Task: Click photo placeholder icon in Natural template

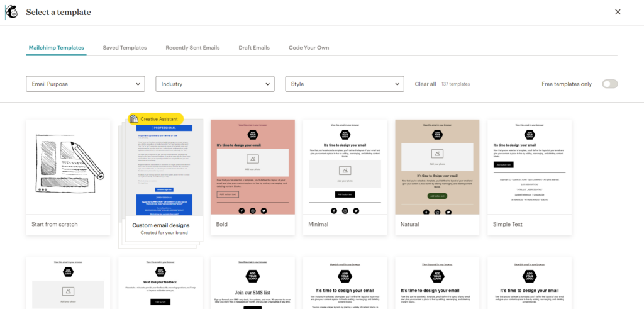Action: (x=438, y=154)
